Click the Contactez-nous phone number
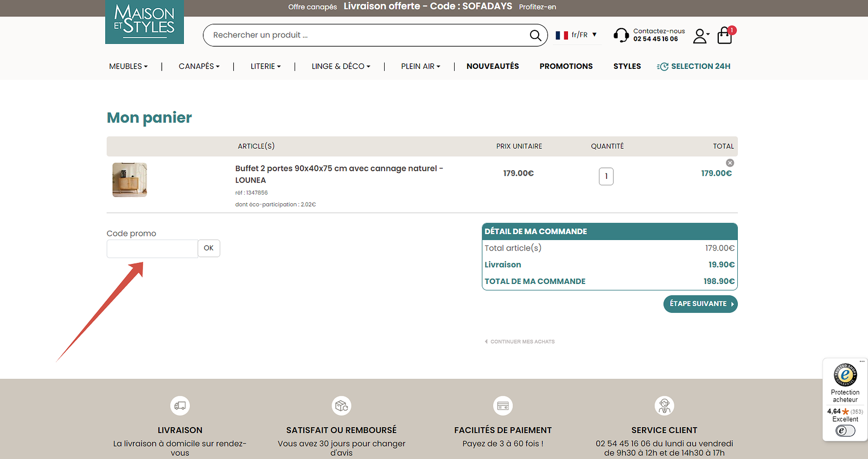The image size is (868, 459). pyautogui.click(x=656, y=39)
